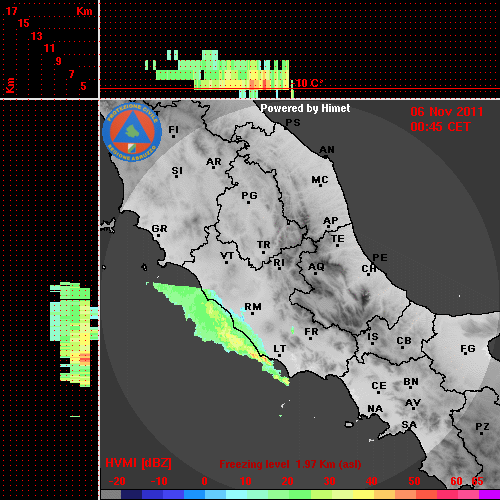
Task: Select the 11 km height axis label
Action: pos(49,48)
